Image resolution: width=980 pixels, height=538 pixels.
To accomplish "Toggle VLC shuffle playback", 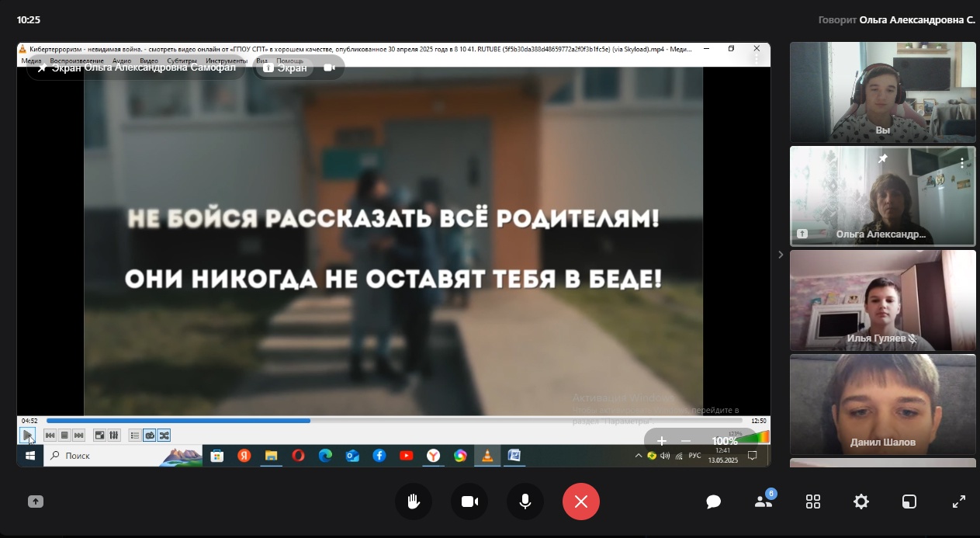I will point(164,436).
